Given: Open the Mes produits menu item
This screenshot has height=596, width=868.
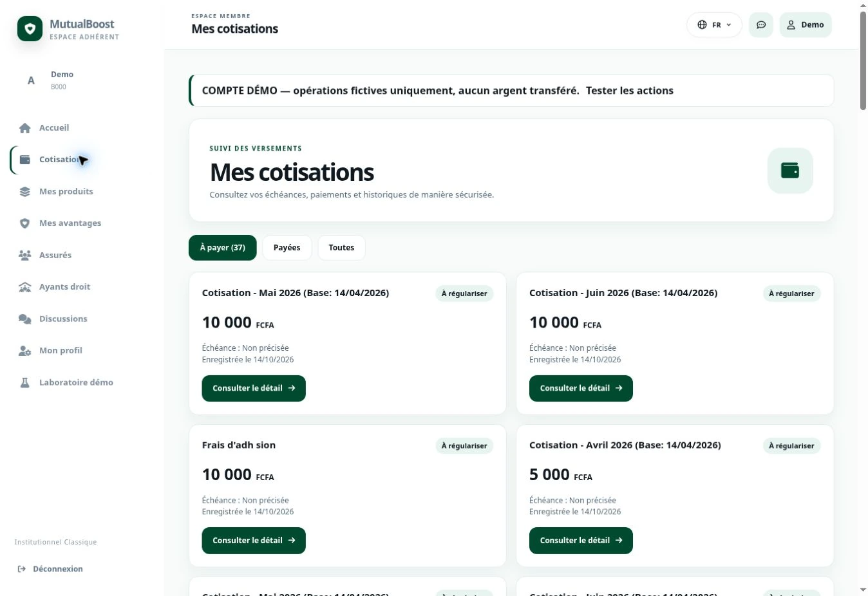Looking at the screenshot, I should click(66, 192).
